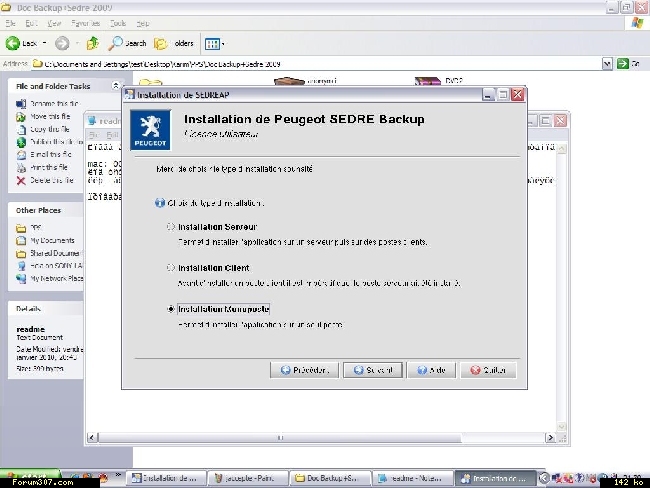Image resolution: width=650 pixels, height=488 pixels.
Task: Open the Aide help button
Action: point(431,370)
